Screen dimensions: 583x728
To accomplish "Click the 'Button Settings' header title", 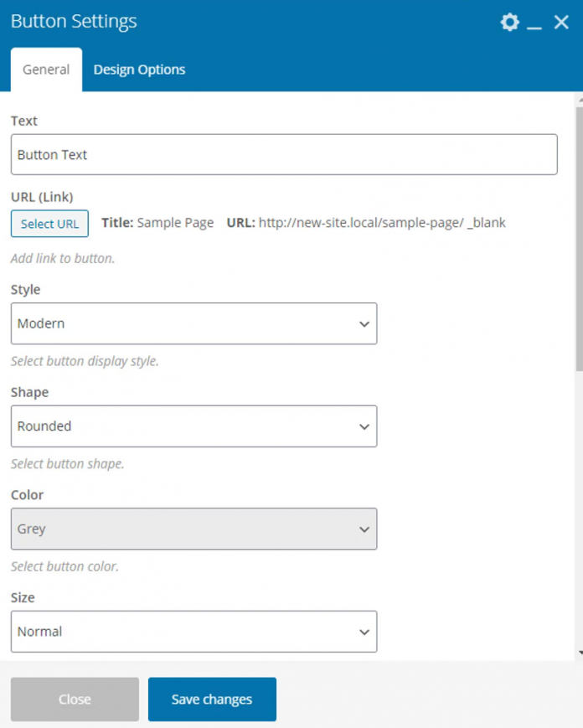I will [74, 21].
